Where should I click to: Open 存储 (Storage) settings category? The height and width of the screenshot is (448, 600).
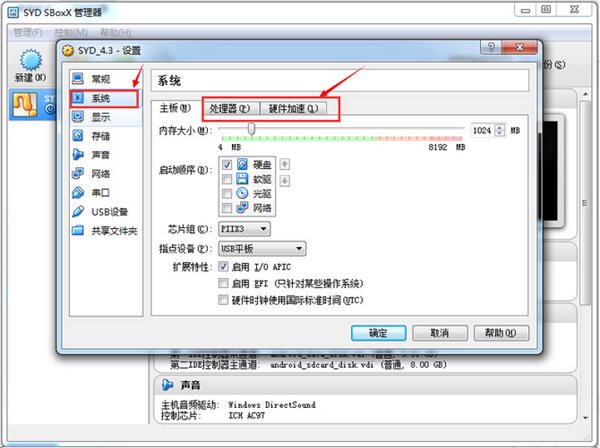[x=105, y=136]
